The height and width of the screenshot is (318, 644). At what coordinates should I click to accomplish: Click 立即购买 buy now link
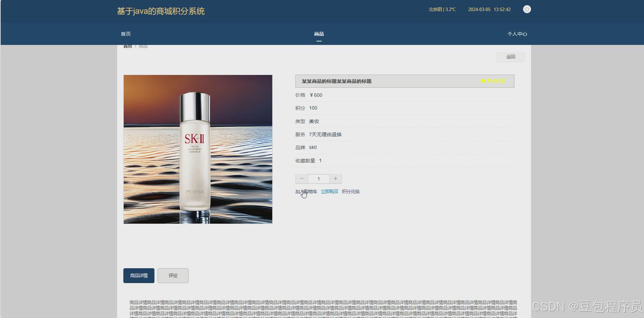[330, 191]
